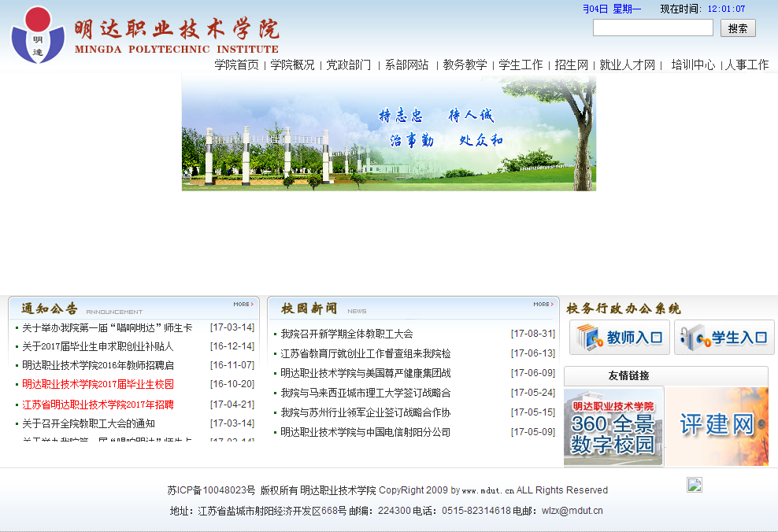Expand MORE in 通知公告 panel

point(243,304)
